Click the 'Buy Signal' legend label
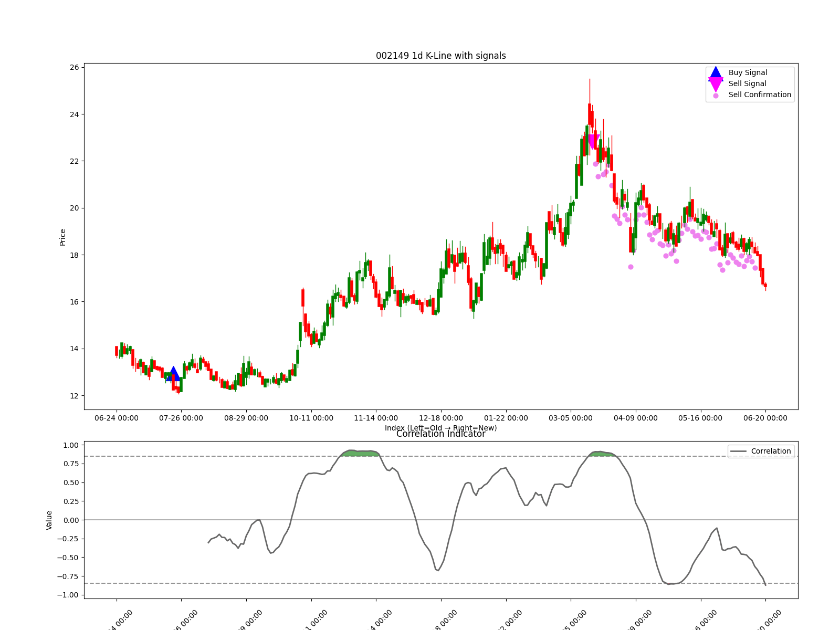Screen dimensions: 840x630 748,73
